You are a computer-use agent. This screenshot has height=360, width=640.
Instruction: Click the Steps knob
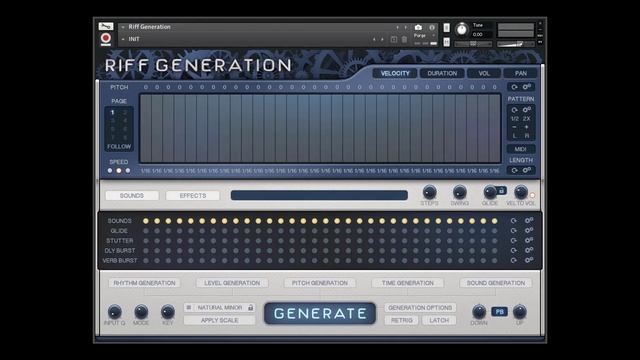(x=429, y=192)
